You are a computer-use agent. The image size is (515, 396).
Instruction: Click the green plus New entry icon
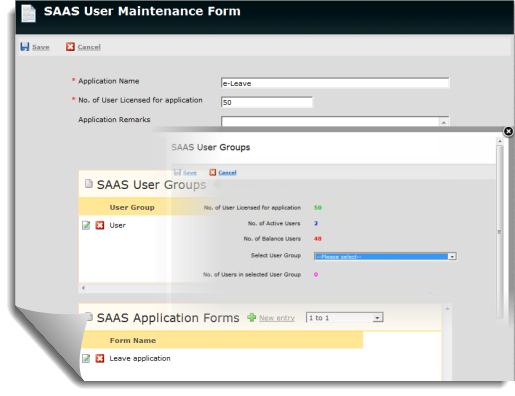click(251, 318)
